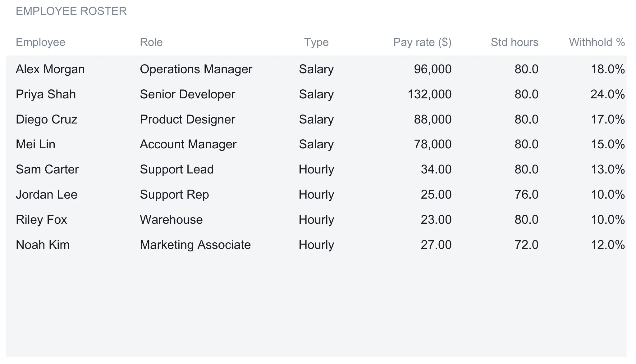Select employee name Noah Kim

click(x=43, y=245)
